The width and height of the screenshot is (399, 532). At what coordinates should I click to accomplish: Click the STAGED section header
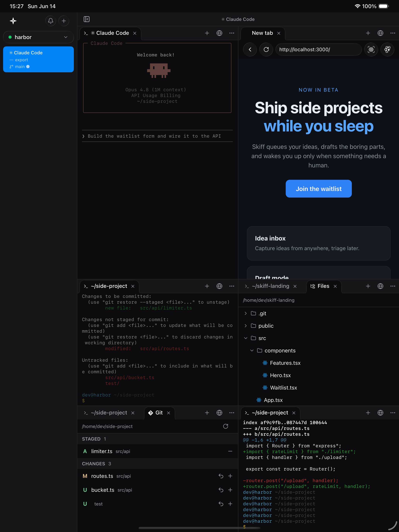click(158, 439)
